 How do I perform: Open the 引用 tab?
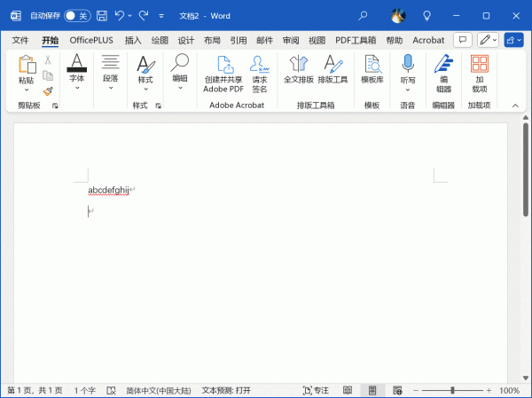(239, 40)
